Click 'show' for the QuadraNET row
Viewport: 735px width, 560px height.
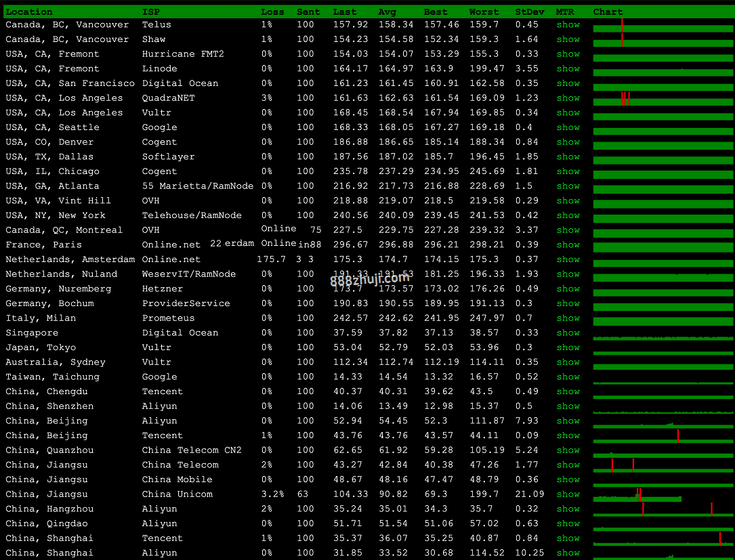click(568, 98)
